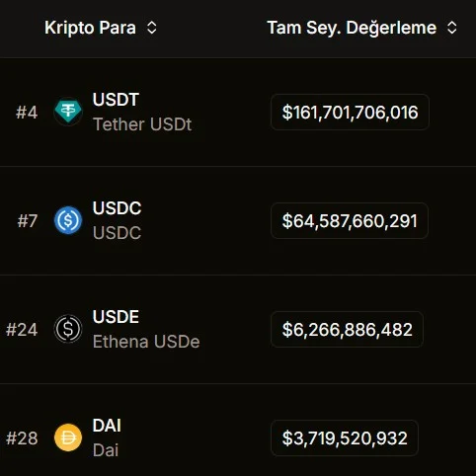Sort by Kripto Para arrows icon
Screen dimensions: 476x476
click(x=152, y=28)
